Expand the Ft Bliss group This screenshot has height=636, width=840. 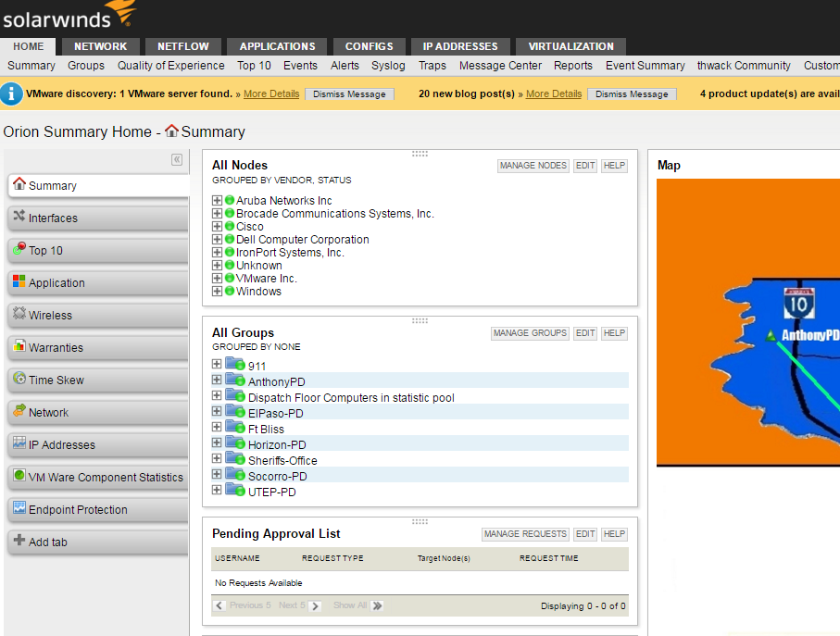(x=217, y=427)
